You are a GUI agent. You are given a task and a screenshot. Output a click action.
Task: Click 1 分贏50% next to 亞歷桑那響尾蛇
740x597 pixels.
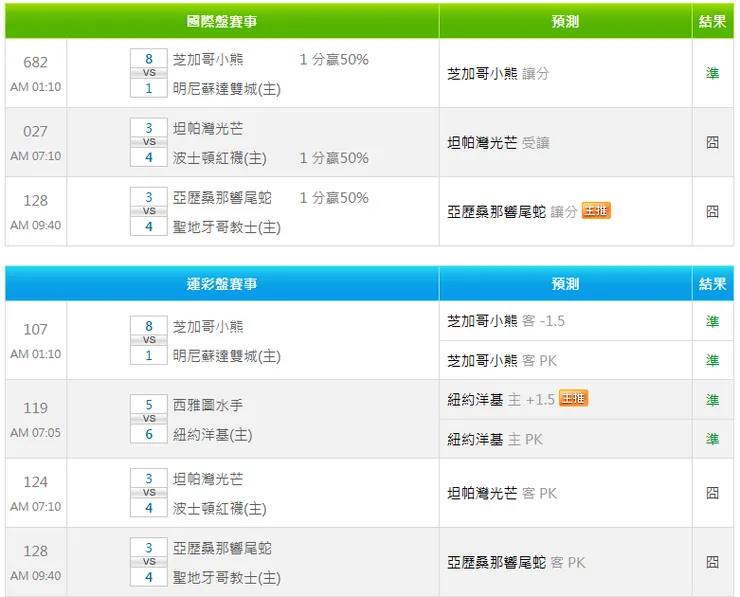tap(334, 198)
